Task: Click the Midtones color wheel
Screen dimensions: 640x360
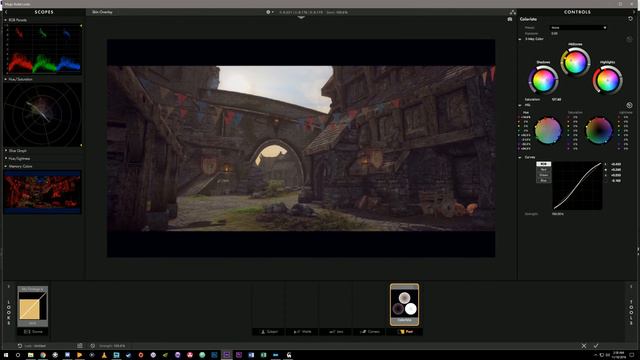Action: point(575,62)
